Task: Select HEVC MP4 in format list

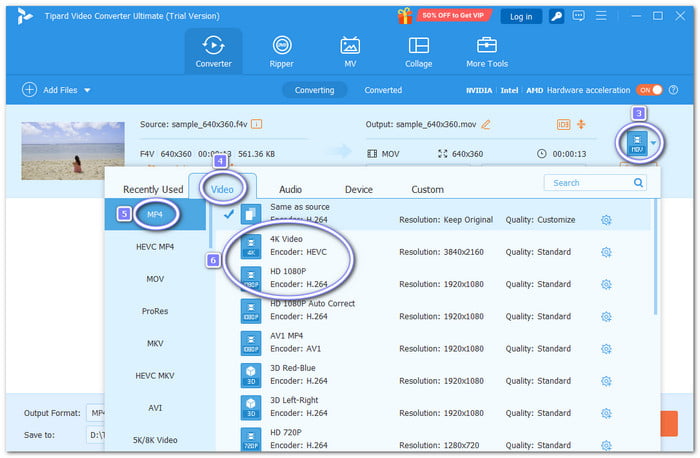Action: (x=155, y=246)
